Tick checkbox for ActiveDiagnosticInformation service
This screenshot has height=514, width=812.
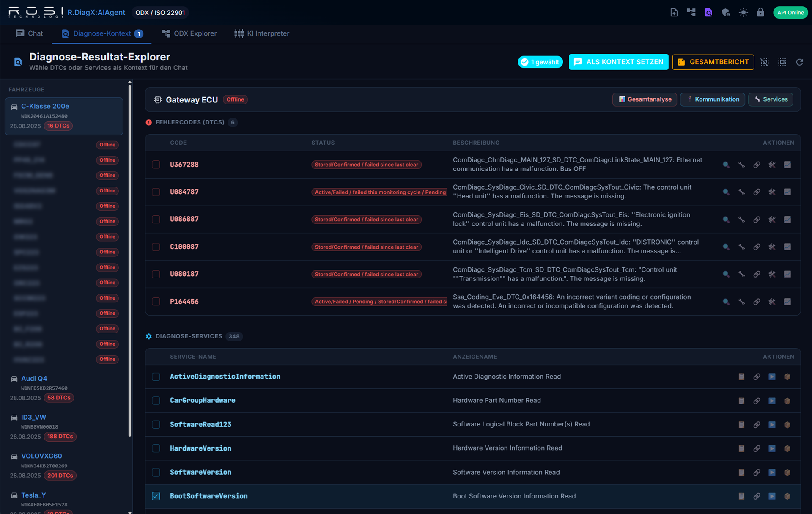click(156, 377)
